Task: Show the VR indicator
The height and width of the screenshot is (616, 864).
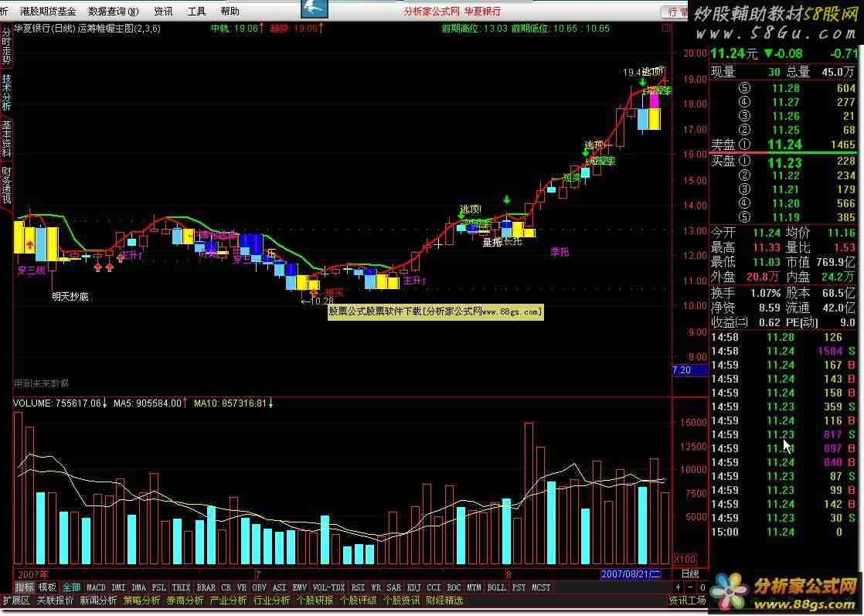Action: [x=241, y=588]
